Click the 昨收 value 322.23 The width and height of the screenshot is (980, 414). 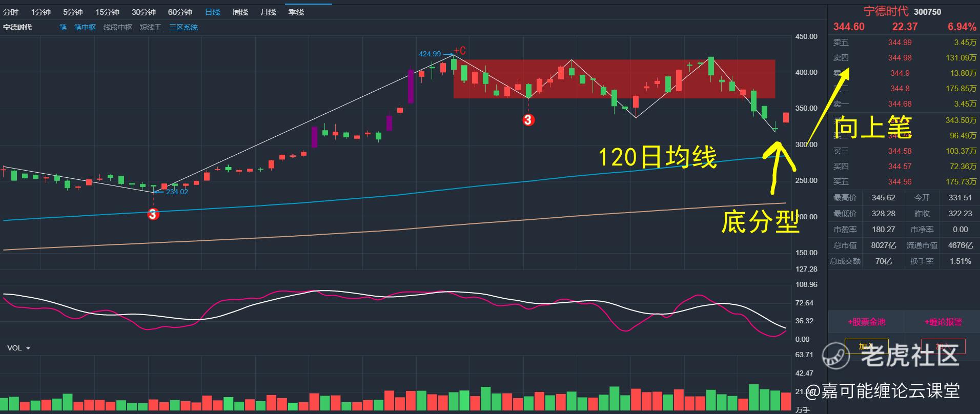pyautogui.click(x=960, y=214)
